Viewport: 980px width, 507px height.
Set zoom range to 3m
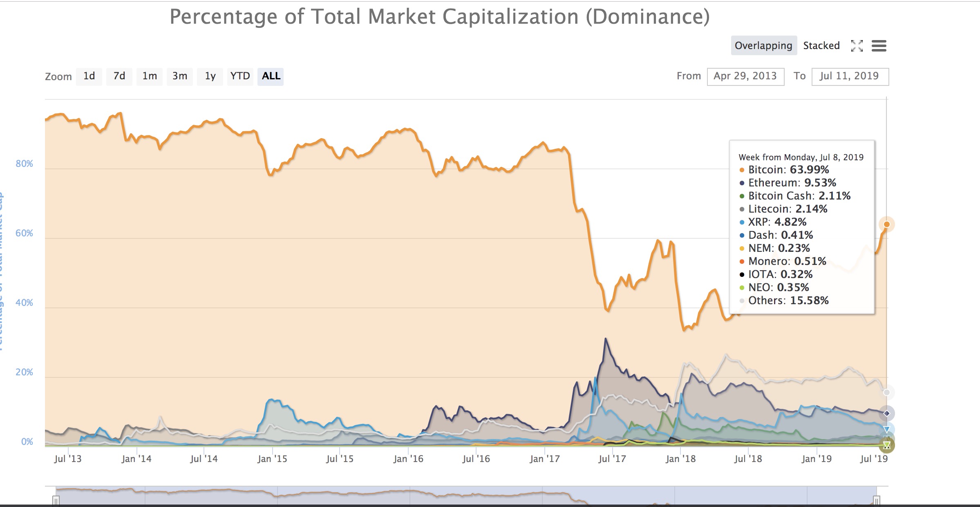(x=180, y=76)
